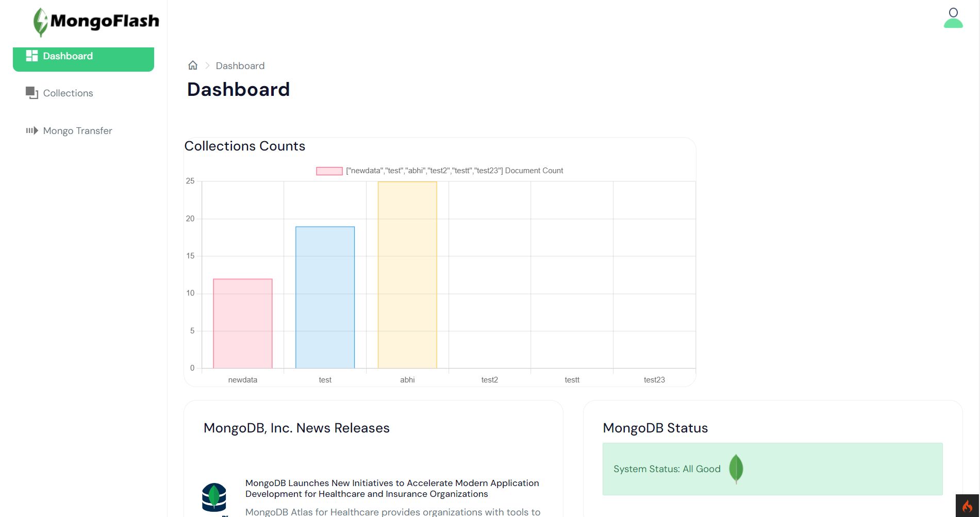Click the home breadcrumb icon
This screenshot has height=517, width=980.
[x=193, y=65]
